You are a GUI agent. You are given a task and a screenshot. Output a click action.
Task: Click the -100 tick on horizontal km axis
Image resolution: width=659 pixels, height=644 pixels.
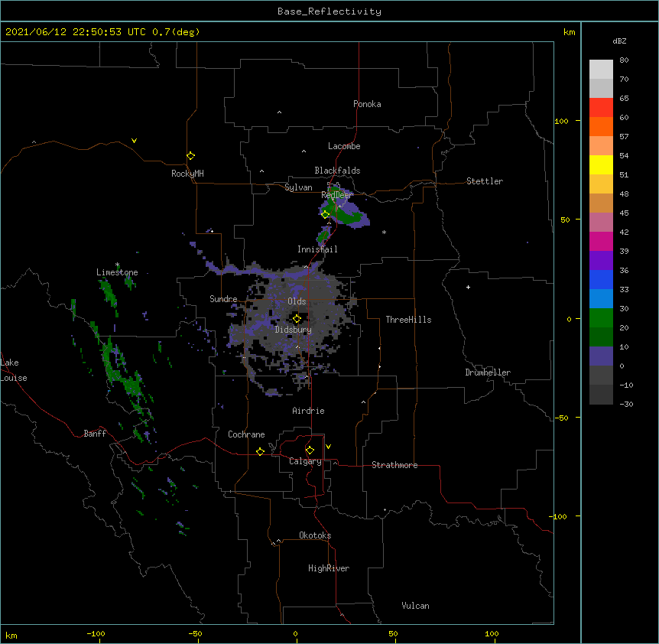(x=96, y=633)
